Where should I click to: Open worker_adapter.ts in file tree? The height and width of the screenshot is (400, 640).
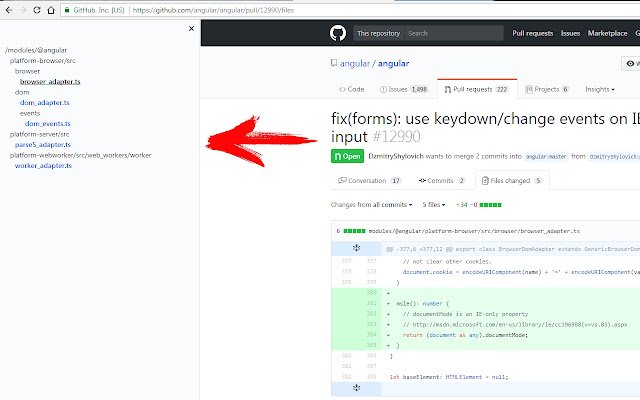coord(43,166)
